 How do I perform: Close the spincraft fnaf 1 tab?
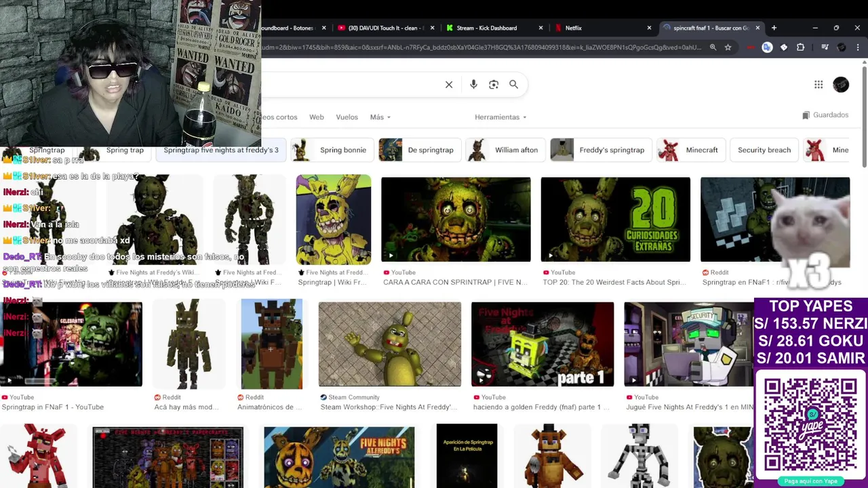(757, 28)
